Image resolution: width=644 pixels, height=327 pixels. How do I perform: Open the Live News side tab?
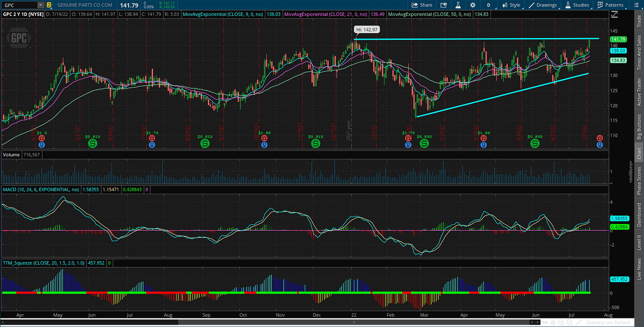click(639, 269)
